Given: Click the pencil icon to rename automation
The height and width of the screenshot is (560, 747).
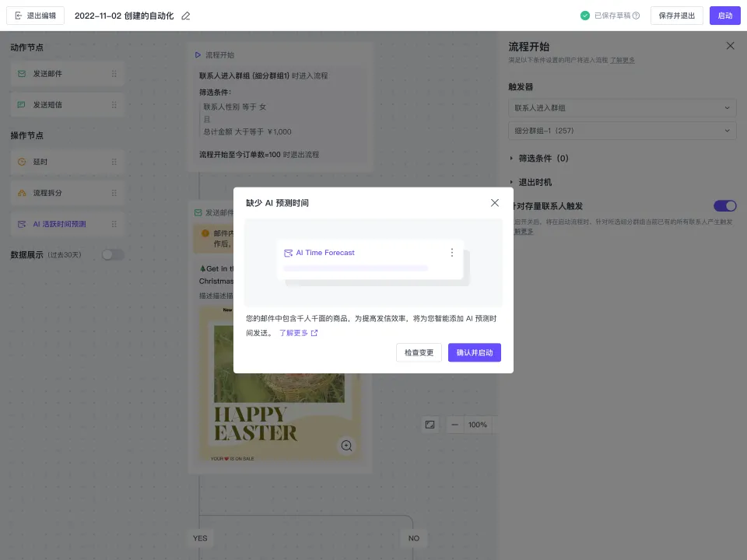Looking at the screenshot, I should tap(185, 16).
